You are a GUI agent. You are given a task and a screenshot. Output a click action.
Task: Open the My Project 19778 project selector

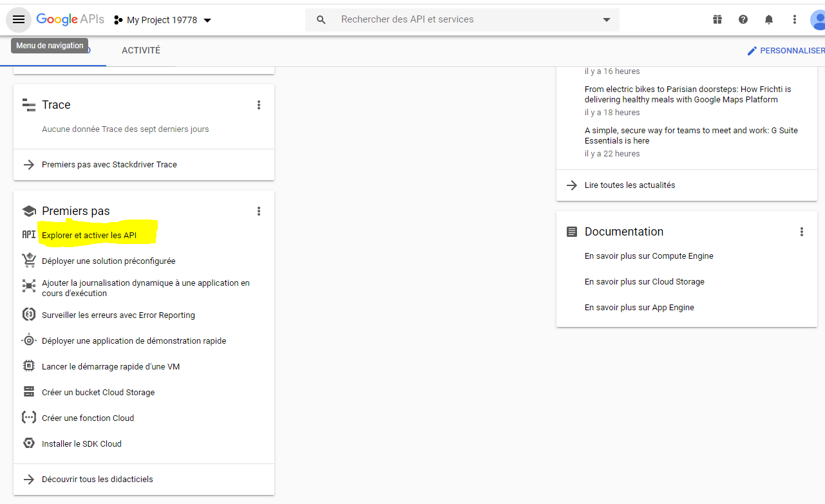163,20
